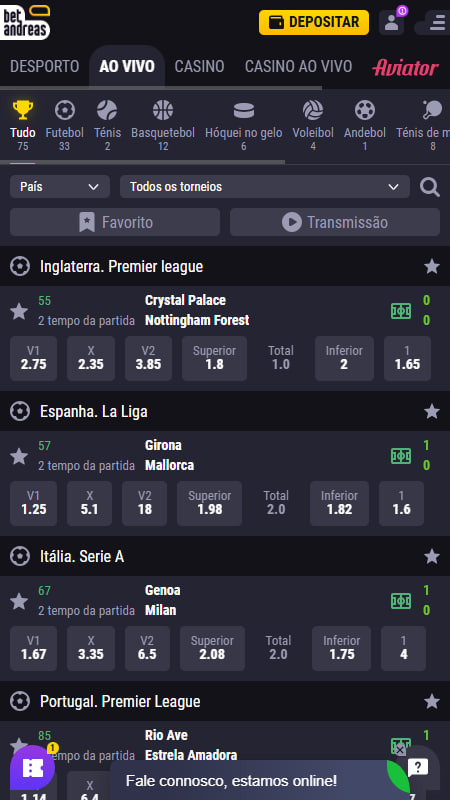450x800 pixels.
Task: Open the País dropdown
Action: pyautogui.click(x=60, y=187)
